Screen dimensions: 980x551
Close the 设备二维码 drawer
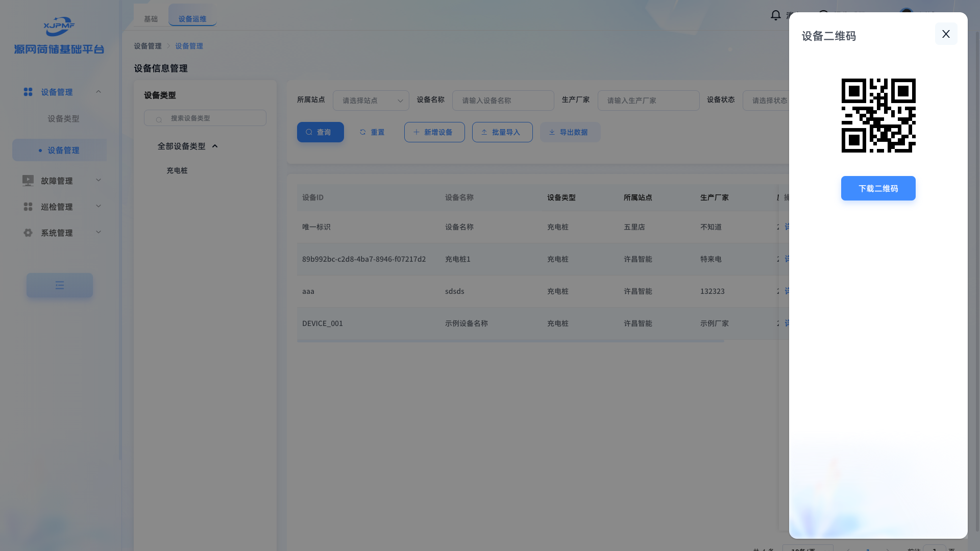pos(946,34)
